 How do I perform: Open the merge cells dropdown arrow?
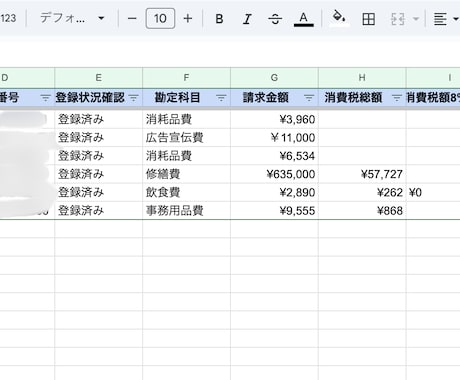[x=416, y=19]
